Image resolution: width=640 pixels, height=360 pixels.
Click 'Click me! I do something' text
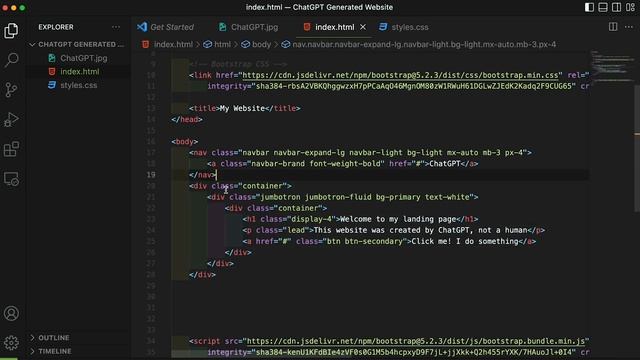tap(465, 241)
